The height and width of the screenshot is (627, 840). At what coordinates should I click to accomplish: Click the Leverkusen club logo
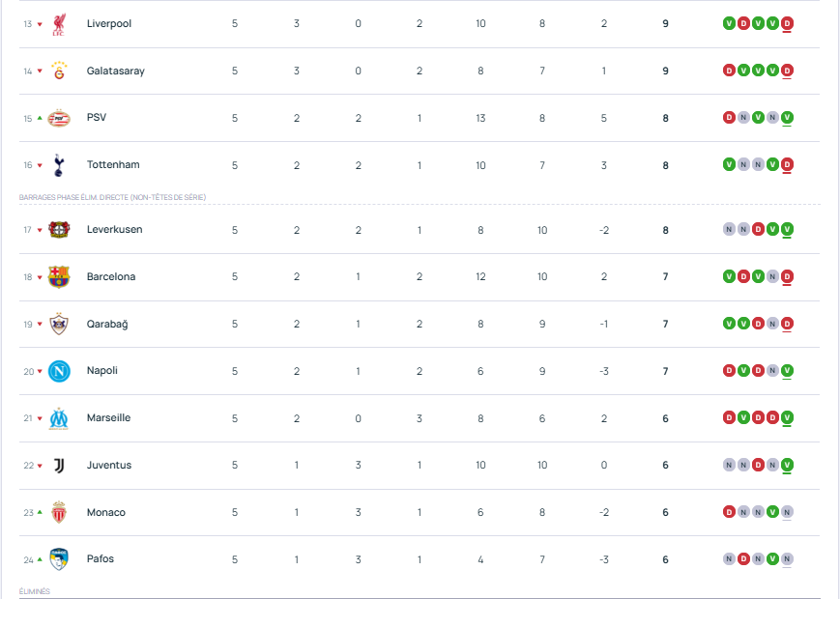[x=59, y=230]
